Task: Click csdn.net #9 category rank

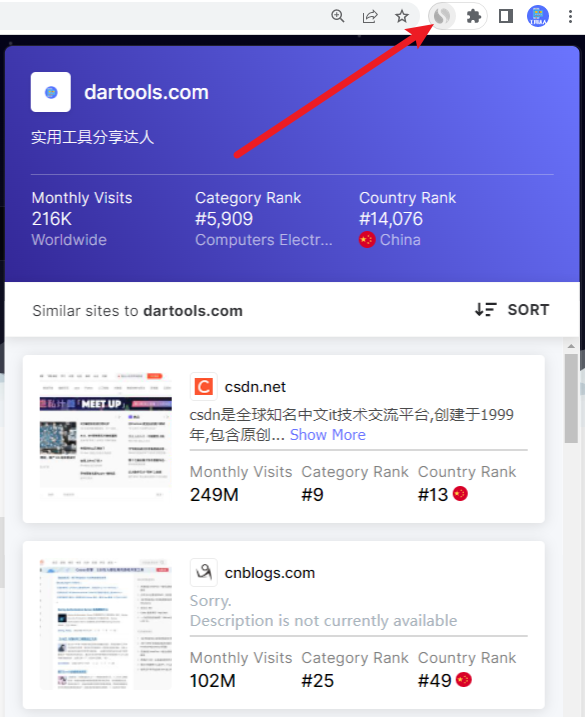Action: 313,495
